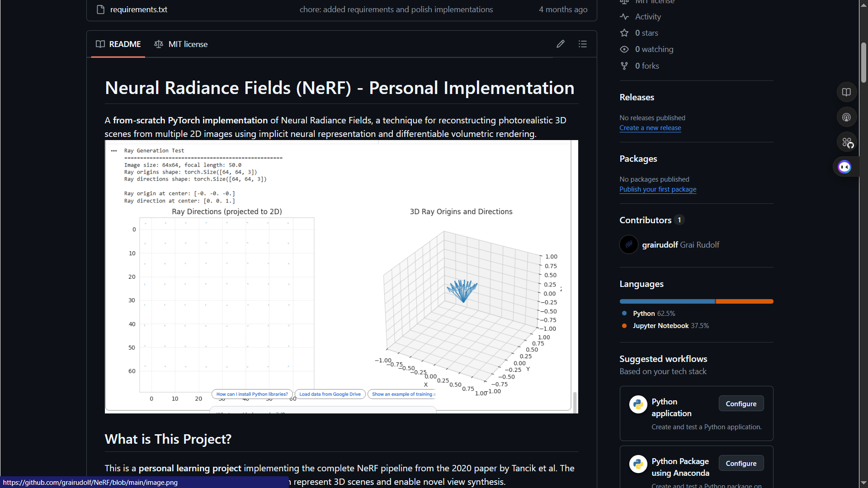Open the Contributors heading link
The height and width of the screenshot is (488, 868).
(x=645, y=220)
